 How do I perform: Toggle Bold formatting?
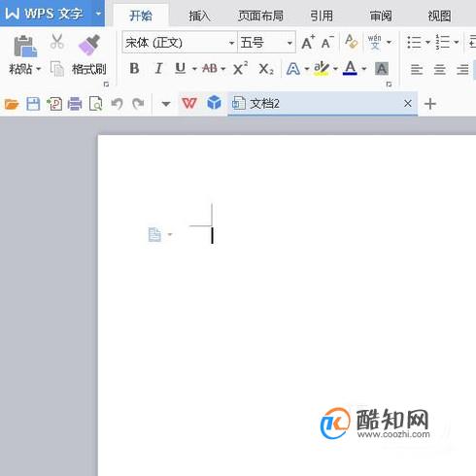(x=134, y=68)
